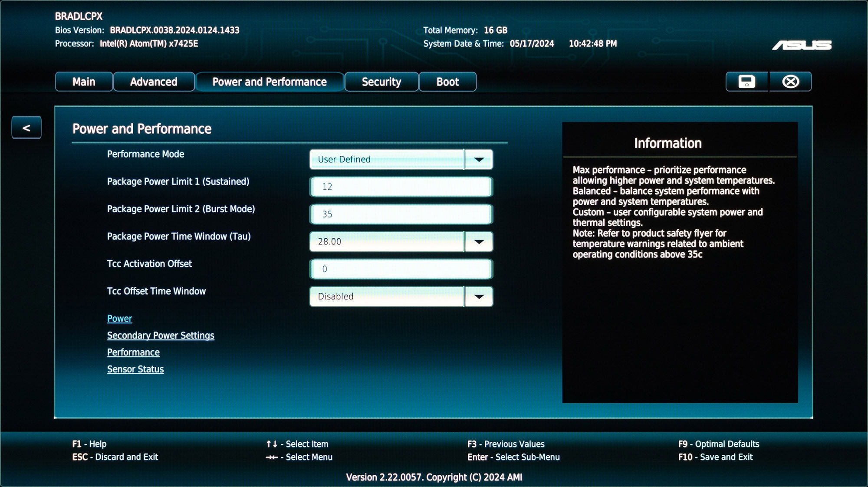Open the Power sub-menu link
868x487 pixels.
point(119,318)
